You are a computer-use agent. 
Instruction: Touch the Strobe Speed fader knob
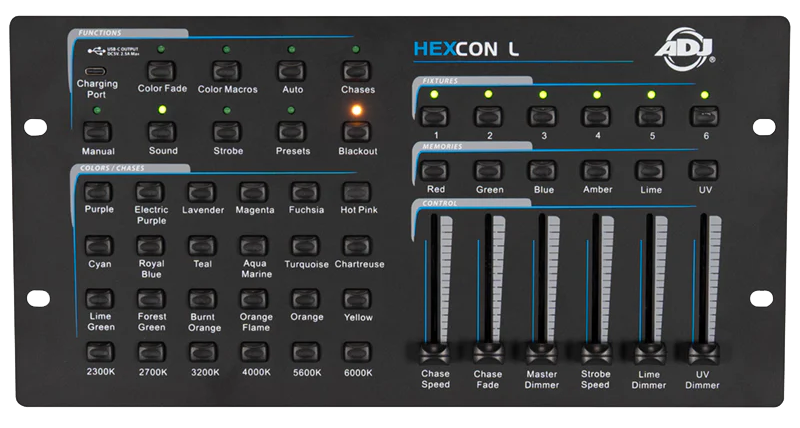[x=596, y=353]
